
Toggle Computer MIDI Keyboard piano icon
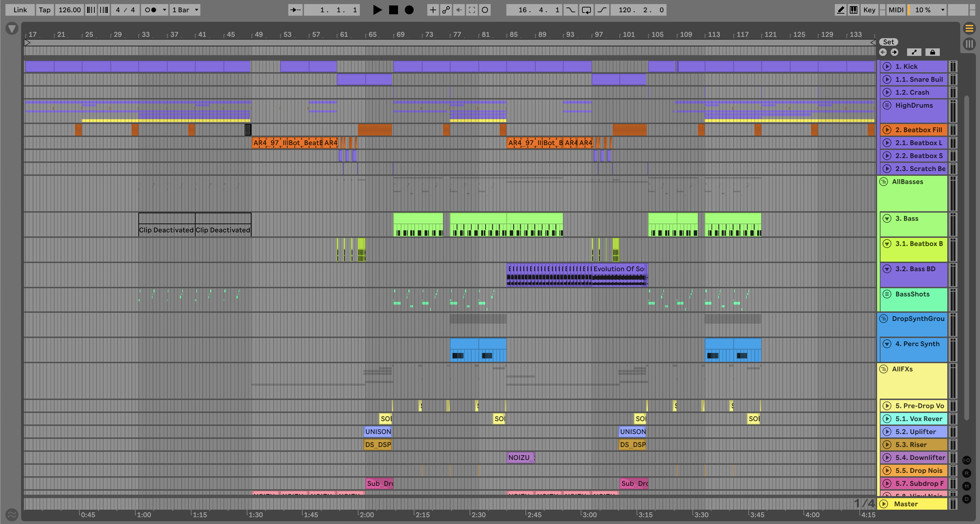coord(854,10)
